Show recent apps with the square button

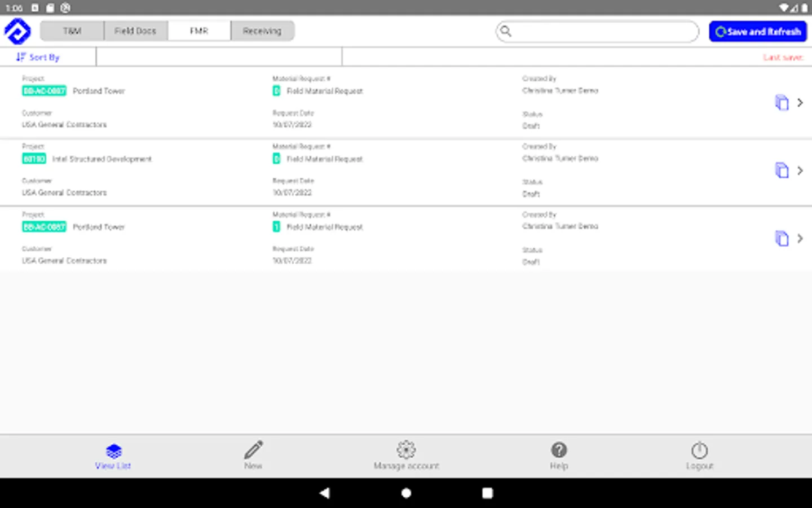[x=487, y=493]
